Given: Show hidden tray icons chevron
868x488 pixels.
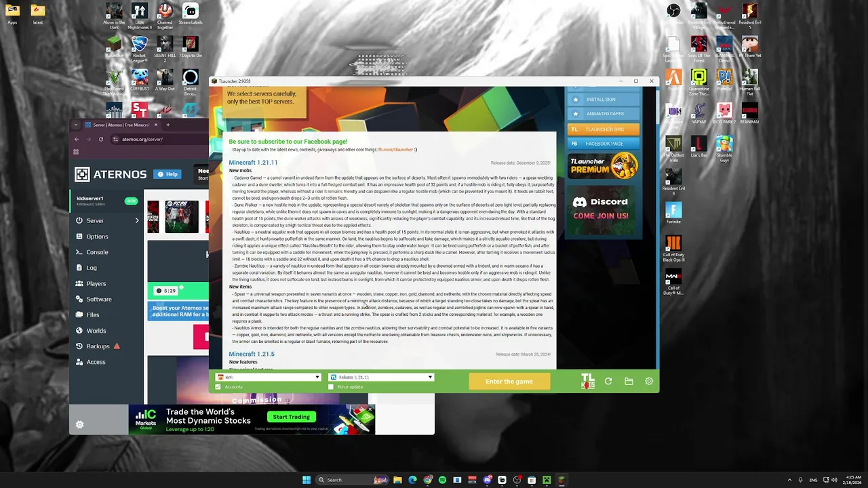Looking at the screenshot, I should coord(789,480).
